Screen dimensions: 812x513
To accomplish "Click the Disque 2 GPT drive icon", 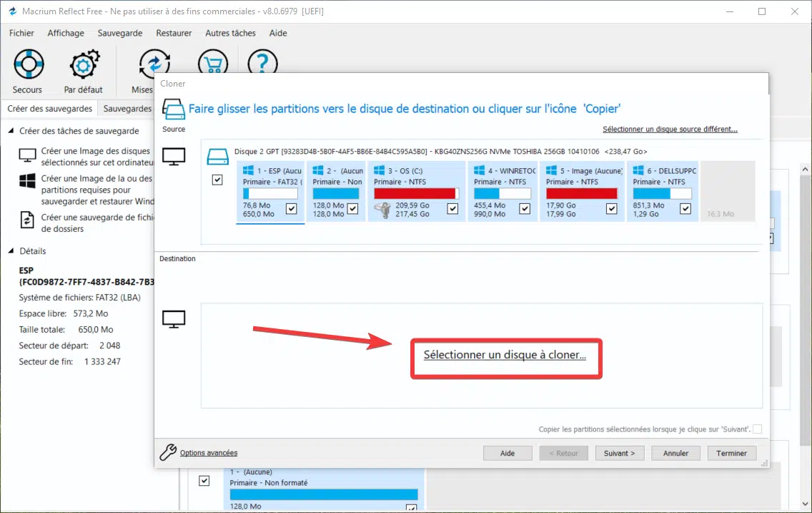I will [x=217, y=157].
